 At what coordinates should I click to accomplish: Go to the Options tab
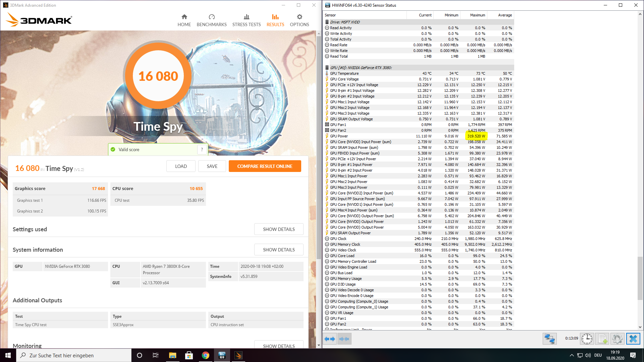coord(299,20)
